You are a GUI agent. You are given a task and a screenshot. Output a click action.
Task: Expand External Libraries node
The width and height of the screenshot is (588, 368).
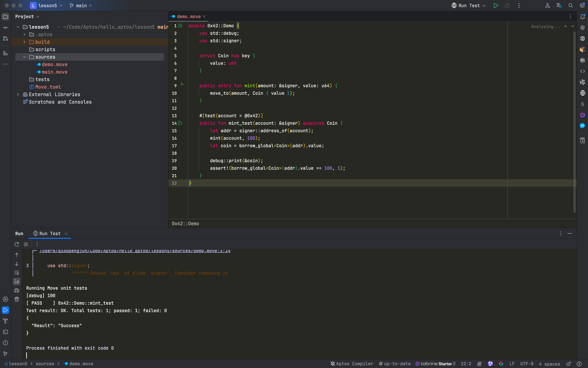click(18, 94)
